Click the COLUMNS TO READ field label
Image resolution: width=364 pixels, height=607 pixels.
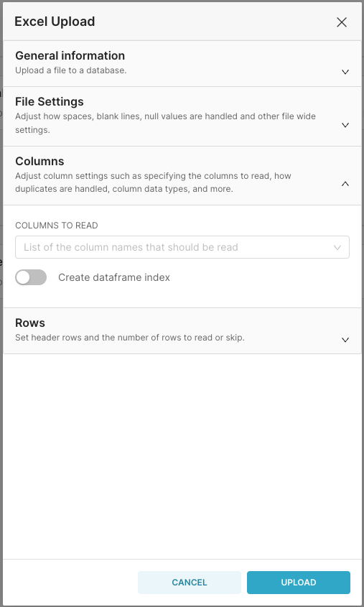click(57, 226)
